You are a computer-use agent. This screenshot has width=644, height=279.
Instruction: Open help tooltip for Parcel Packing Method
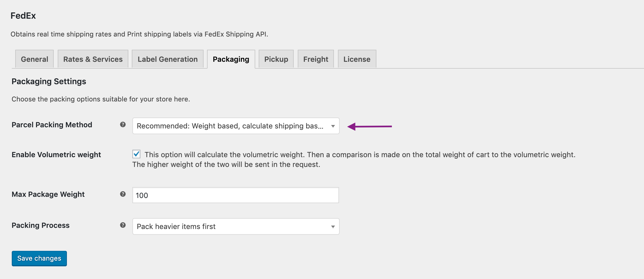[123, 124]
